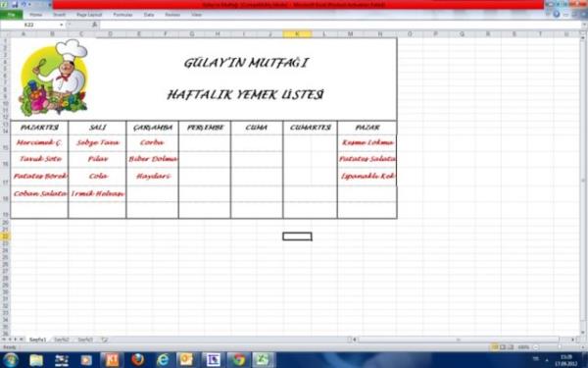Viewport: 588px width, 368px height.
Task: Open Windows Explorer from taskbar
Action: point(36,360)
